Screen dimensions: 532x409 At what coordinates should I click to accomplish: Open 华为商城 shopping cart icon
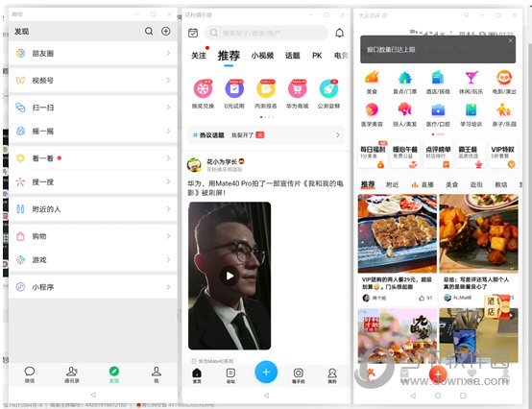click(298, 89)
